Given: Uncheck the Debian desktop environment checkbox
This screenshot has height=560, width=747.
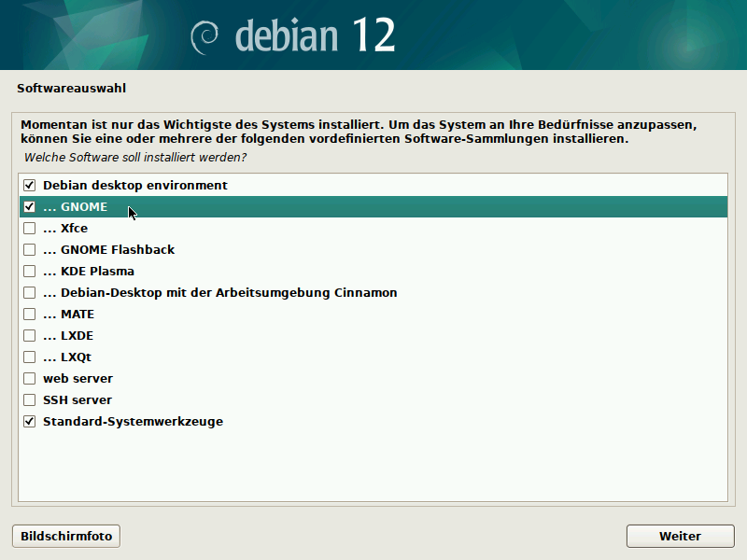Looking at the screenshot, I should tap(30, 185).
